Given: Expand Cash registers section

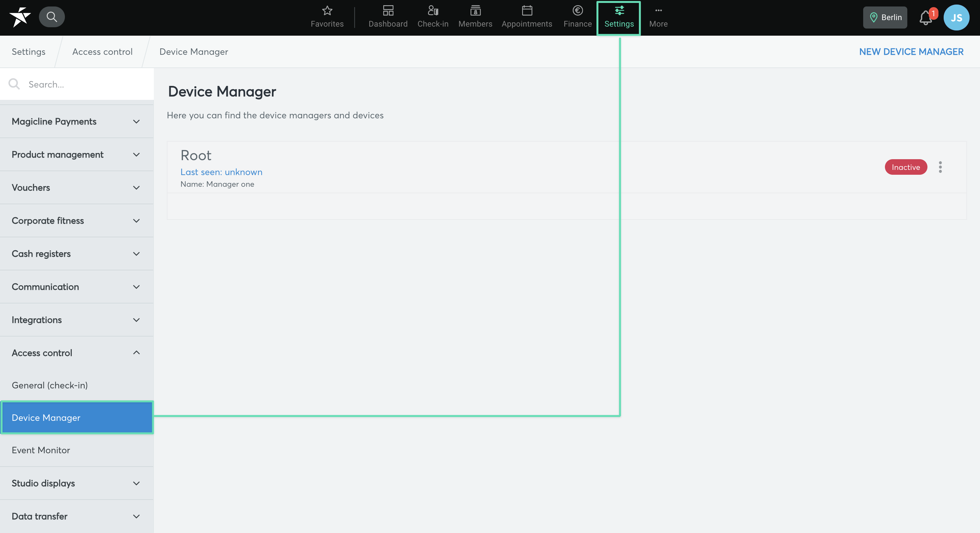Looking at the screenshot, I should coord(77,254).
